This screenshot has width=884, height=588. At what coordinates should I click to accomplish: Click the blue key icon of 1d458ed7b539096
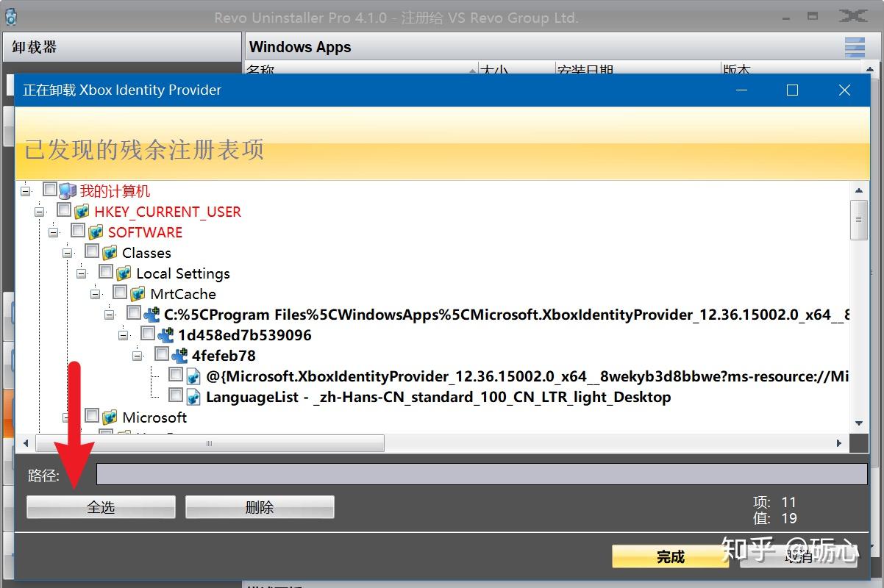point(165,335)
